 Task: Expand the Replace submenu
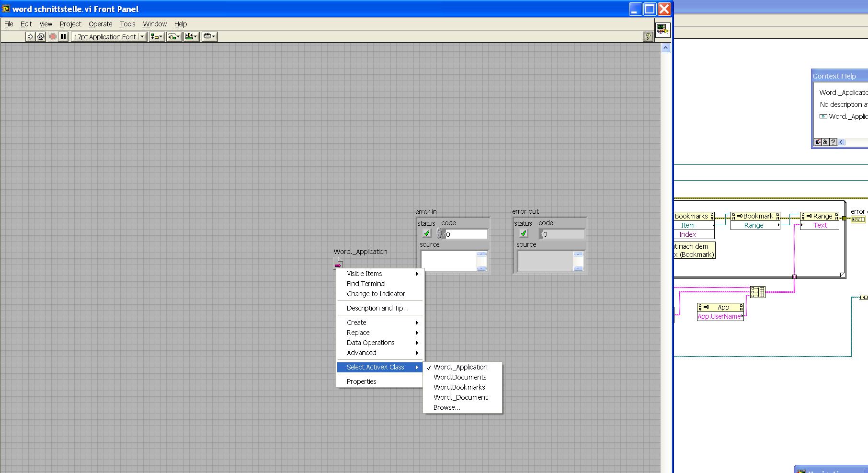coord(380,333)
